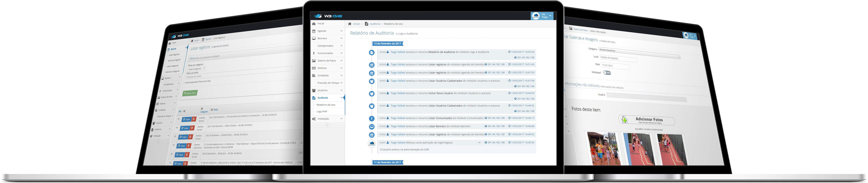
Task: Click the Auditoria breadcrumb link on center laptop
Action: click(375, 24)
